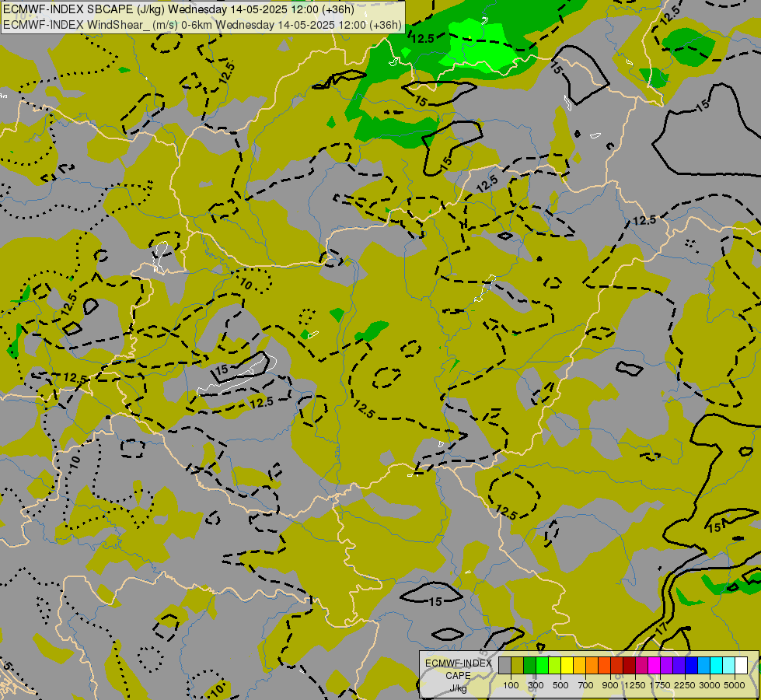Pick the pure yellow legend swatch
This screenshot has height=700, width=761.
567,666
